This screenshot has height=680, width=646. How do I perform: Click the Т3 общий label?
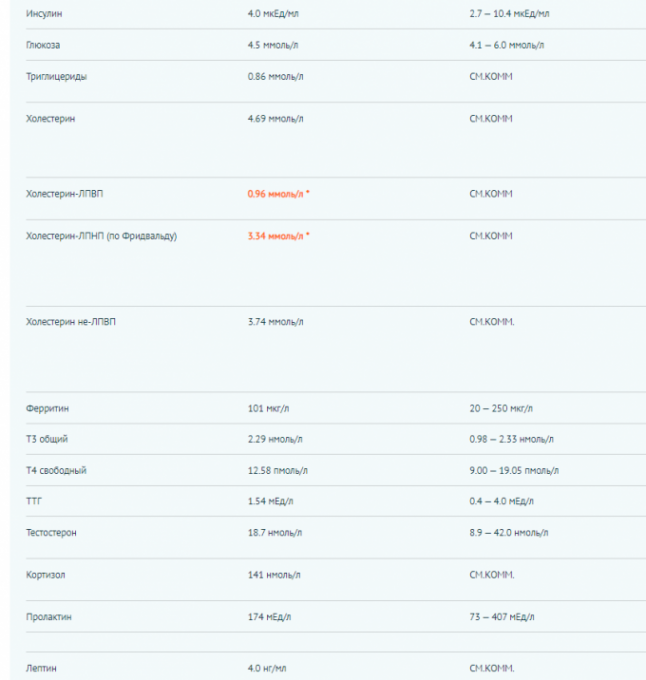tap(47, 439)
